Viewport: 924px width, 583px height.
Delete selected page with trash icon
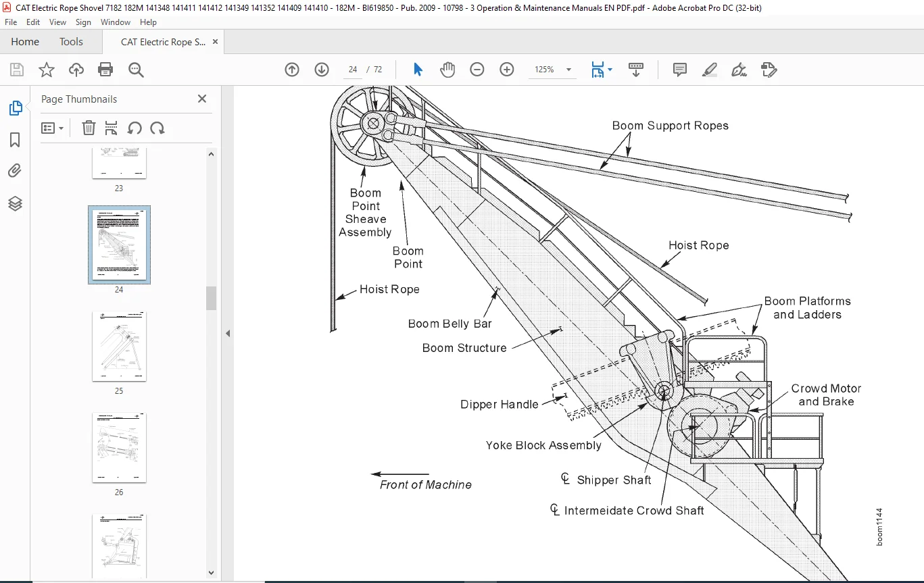click(x=89, y=128)
